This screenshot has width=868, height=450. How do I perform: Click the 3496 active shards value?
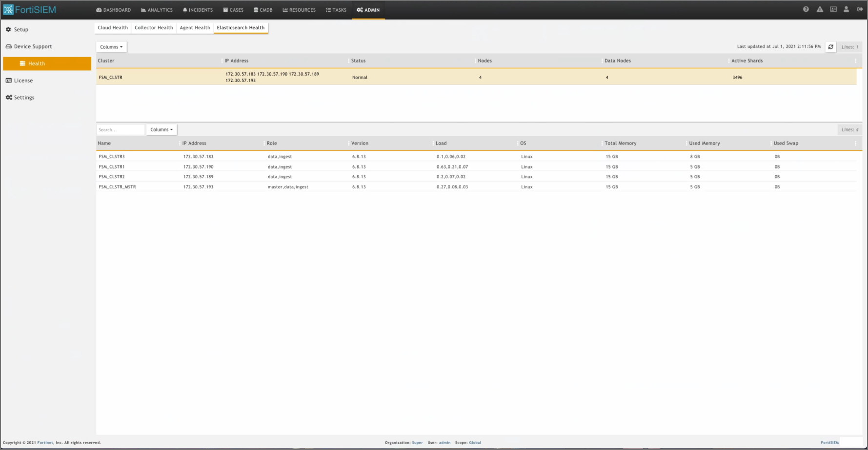coord(737,77)
